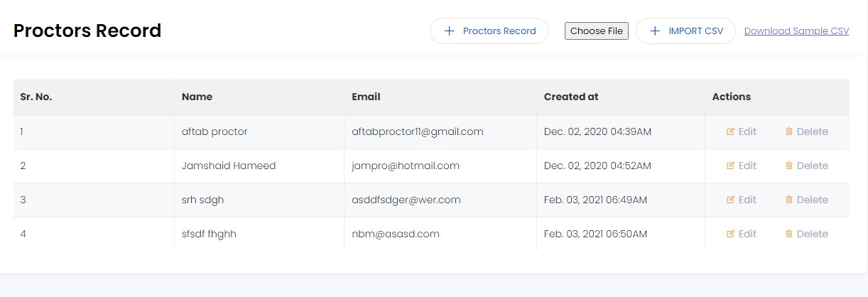The height and width of the screenshot is (297, 868).
Task: Click plus icon on IMPORT CSV button
Action: (655, 31)
